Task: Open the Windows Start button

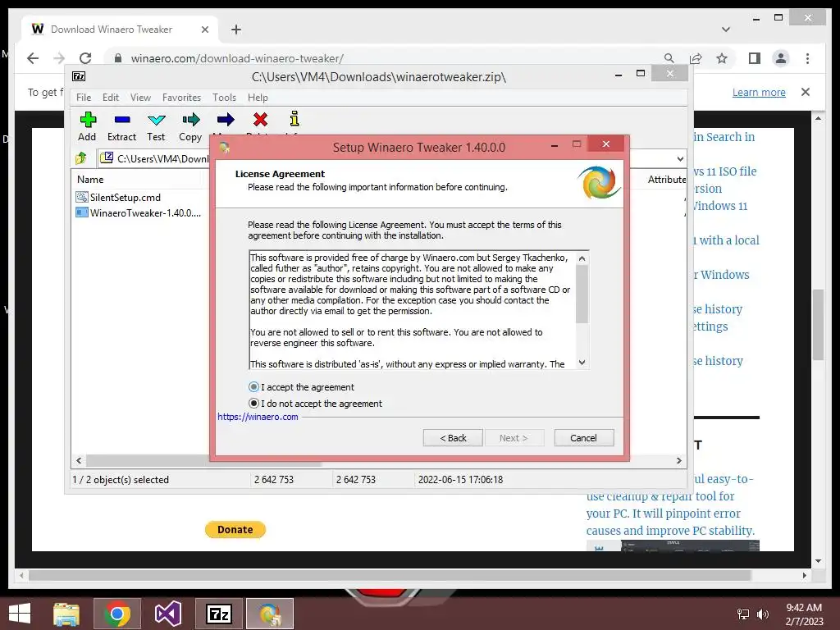Action: tap(20, 614)
